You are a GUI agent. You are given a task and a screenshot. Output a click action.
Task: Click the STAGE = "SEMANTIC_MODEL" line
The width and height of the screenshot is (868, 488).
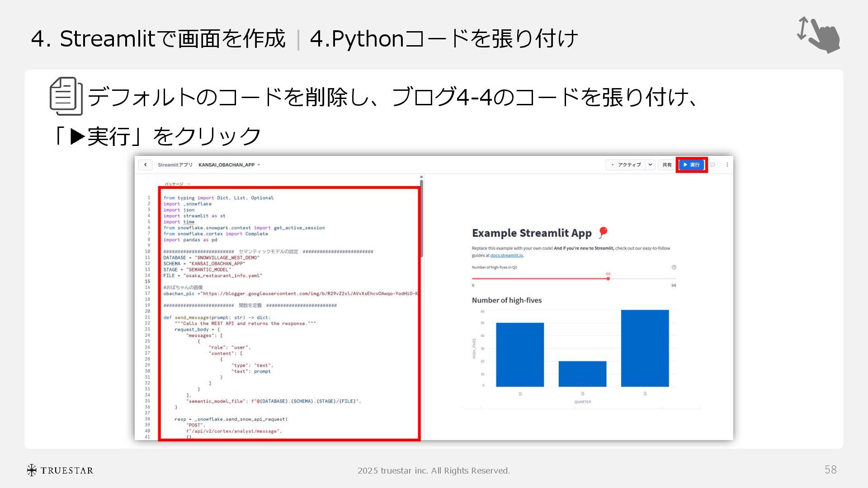point(197,270)
